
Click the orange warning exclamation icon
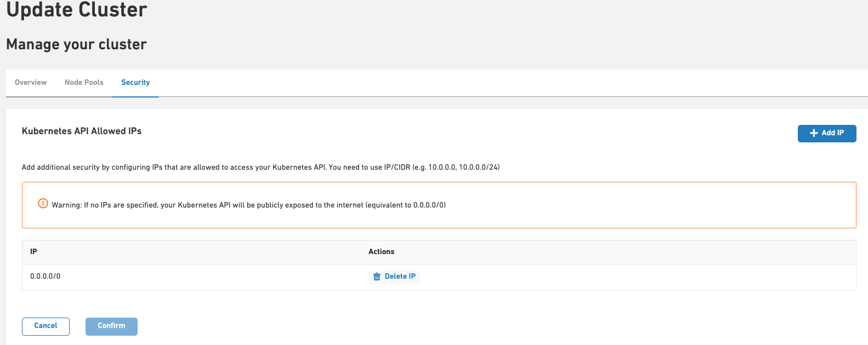(43, 204)
